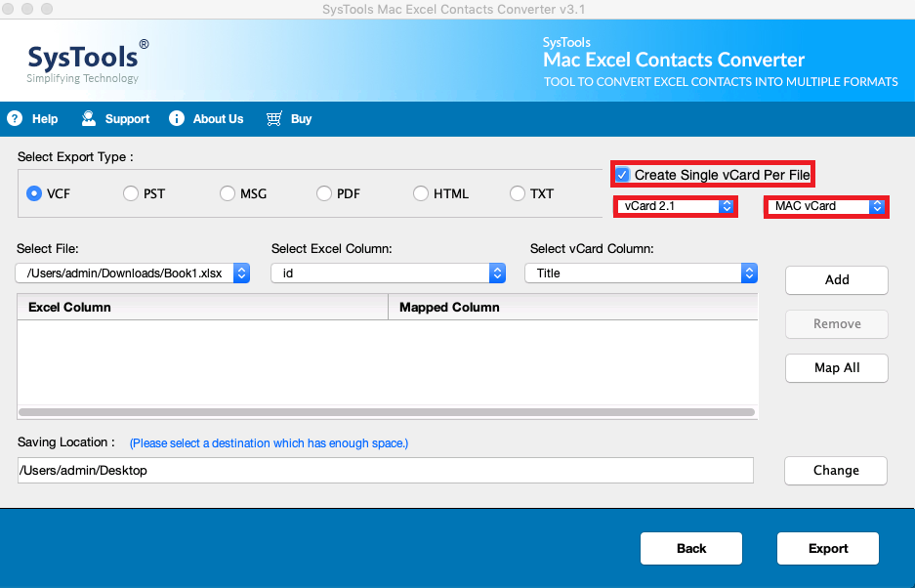Toggle Create Single vCard Per File checkbox
The height and width of the screenshot is (588, 915).
623,175
